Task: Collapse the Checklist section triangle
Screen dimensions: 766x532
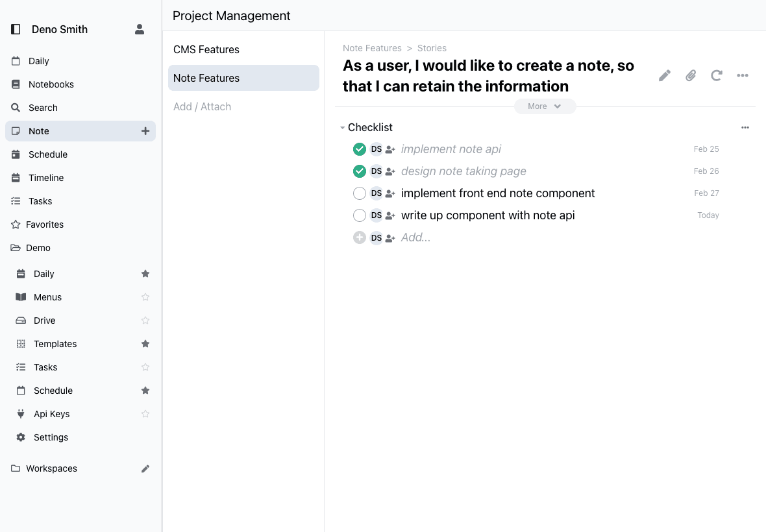Action: tap(342, 128)
